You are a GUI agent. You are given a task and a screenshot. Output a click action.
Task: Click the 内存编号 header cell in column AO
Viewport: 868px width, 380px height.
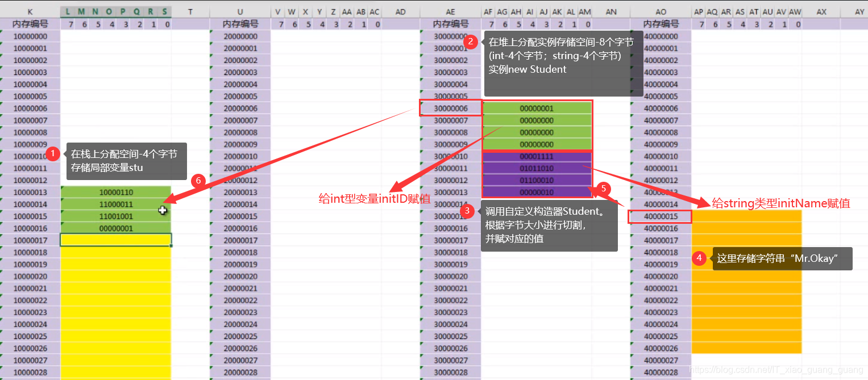click(661, 24)
